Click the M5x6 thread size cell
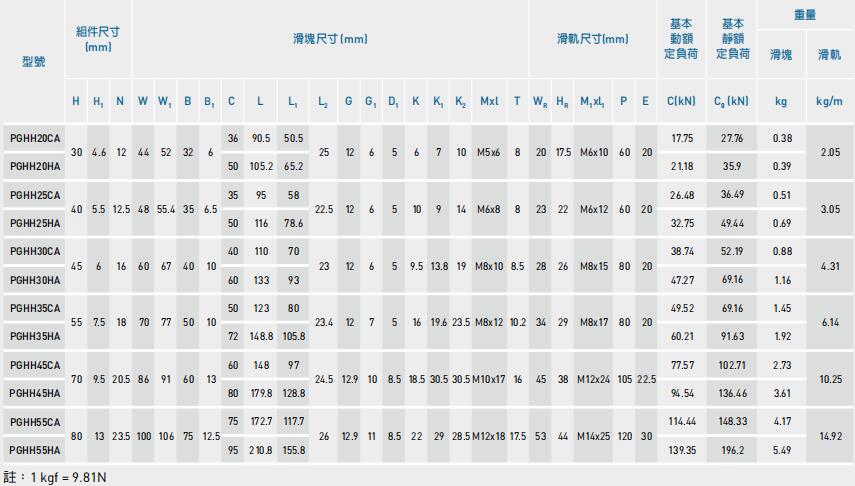This screenshot has height=486, width=855. [490, 152]
